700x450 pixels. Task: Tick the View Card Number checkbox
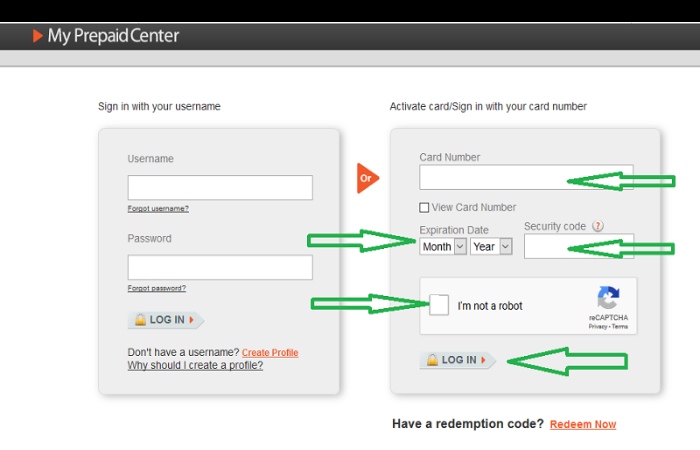click(424, 208)
